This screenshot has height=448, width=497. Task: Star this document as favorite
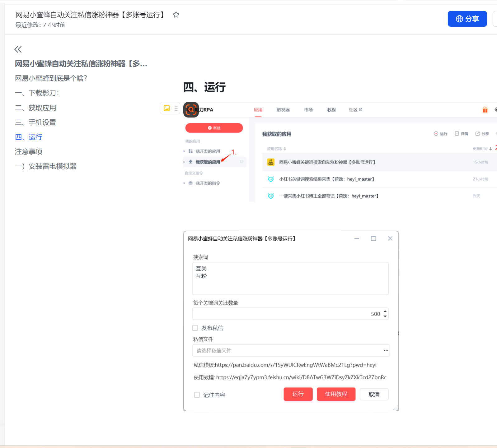click(176, 15)
